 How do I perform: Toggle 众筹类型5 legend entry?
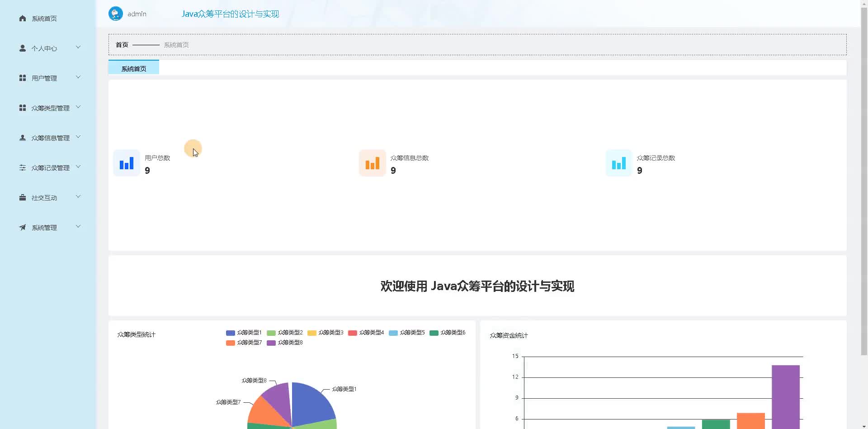[407, 333]
